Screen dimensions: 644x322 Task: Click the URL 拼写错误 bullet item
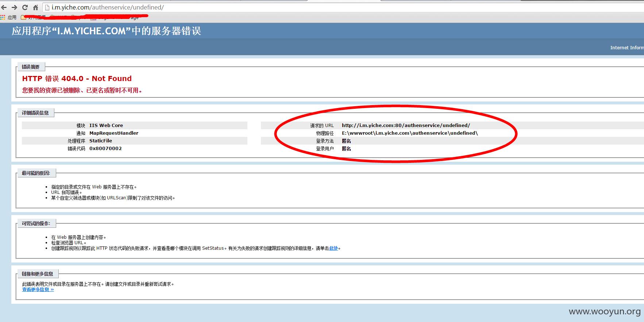66,192
